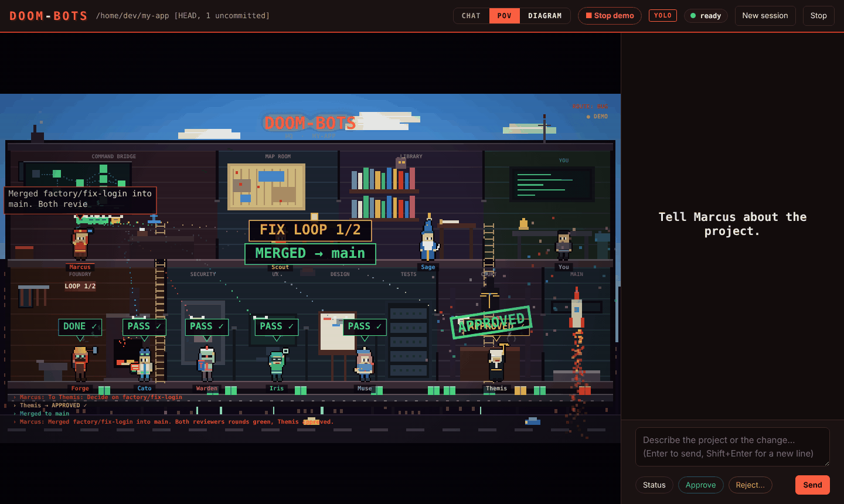Click the FIX LOOP 1/2 banner
844x504 pixels.
310,230
